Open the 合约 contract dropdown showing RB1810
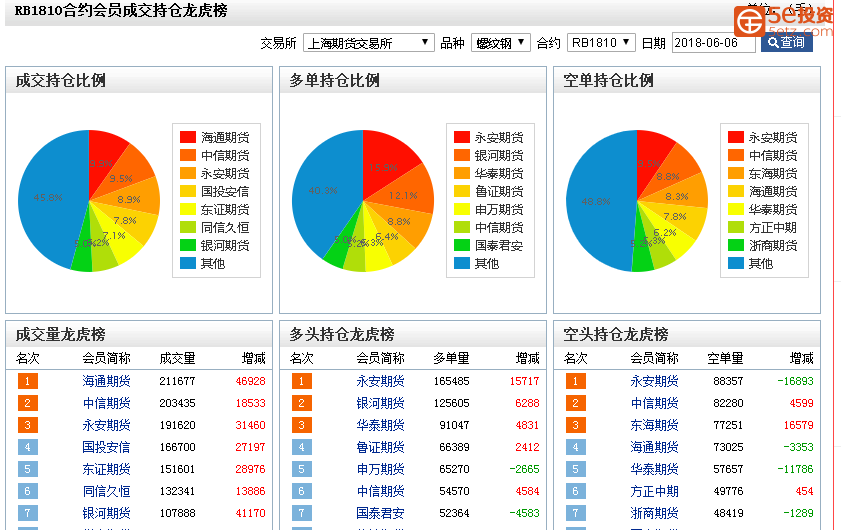The height and width of the screenshot is (530, 841). [601, 43]
